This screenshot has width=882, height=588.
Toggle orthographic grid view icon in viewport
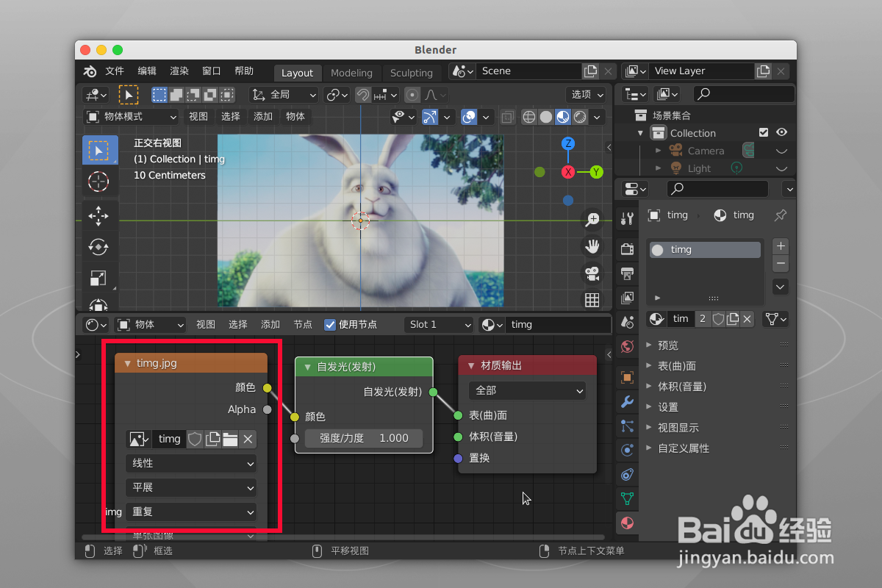(592, 300)
